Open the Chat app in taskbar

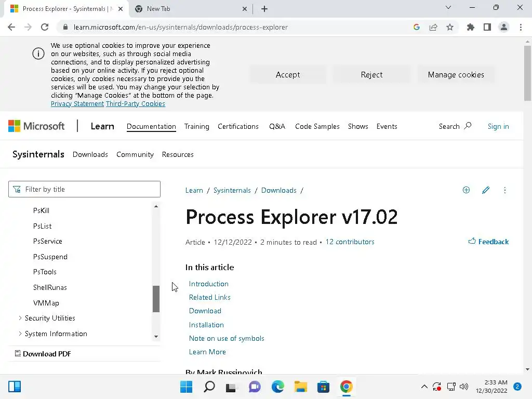pyautogui.click(x=255, y=387)
